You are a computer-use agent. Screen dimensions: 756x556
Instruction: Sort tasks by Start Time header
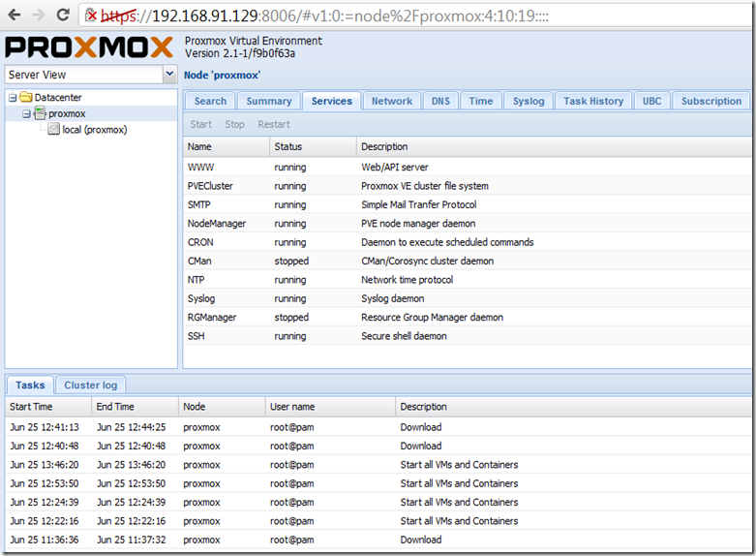click(x=48, y=407)
